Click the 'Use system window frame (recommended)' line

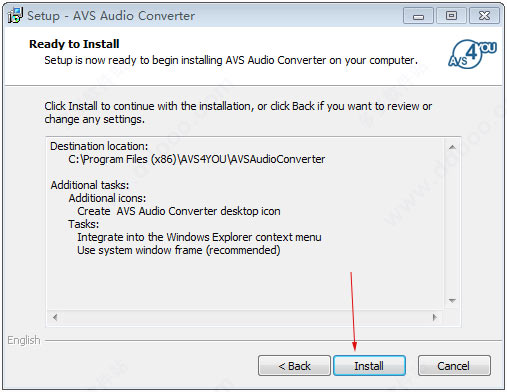pos(179,250)
